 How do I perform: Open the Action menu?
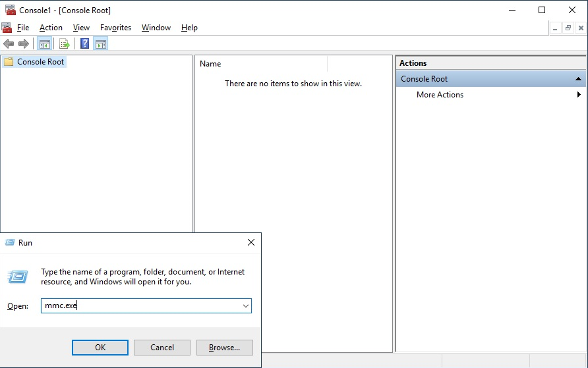(x=51, y=28)
